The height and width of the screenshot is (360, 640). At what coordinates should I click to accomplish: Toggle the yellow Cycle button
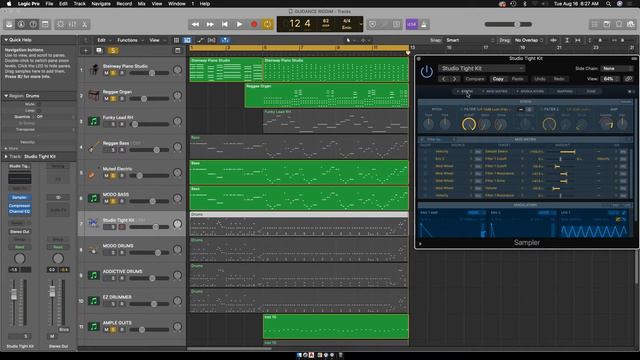pos(267,24)
